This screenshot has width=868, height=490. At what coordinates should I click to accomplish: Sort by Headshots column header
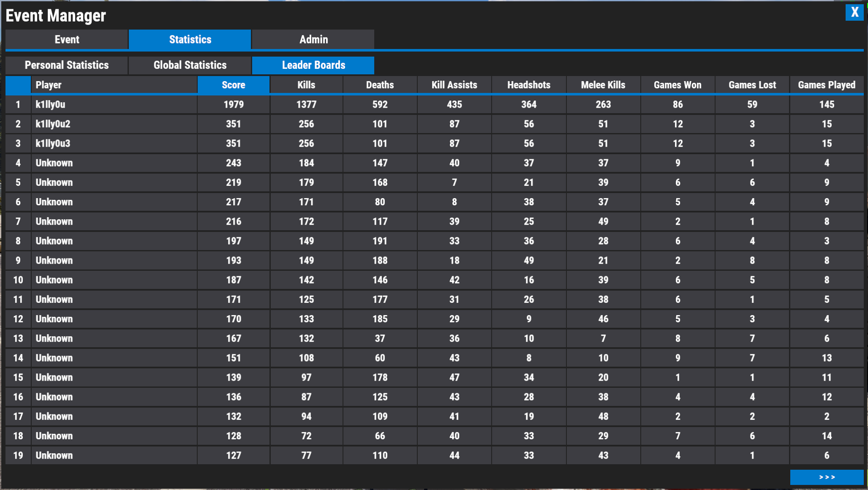tap(529, 85)
